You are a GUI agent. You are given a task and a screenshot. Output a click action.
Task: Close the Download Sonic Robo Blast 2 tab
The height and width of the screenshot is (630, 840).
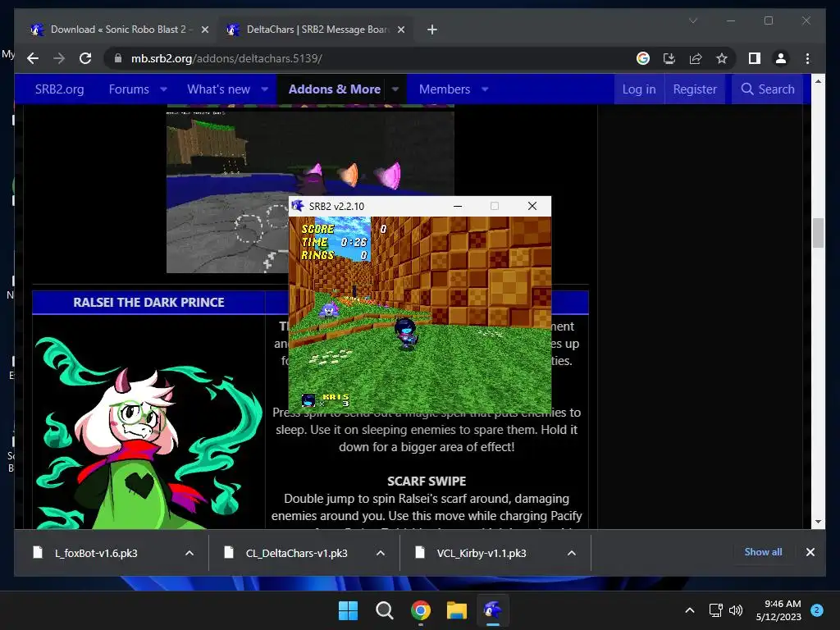(x=204, y=30)
